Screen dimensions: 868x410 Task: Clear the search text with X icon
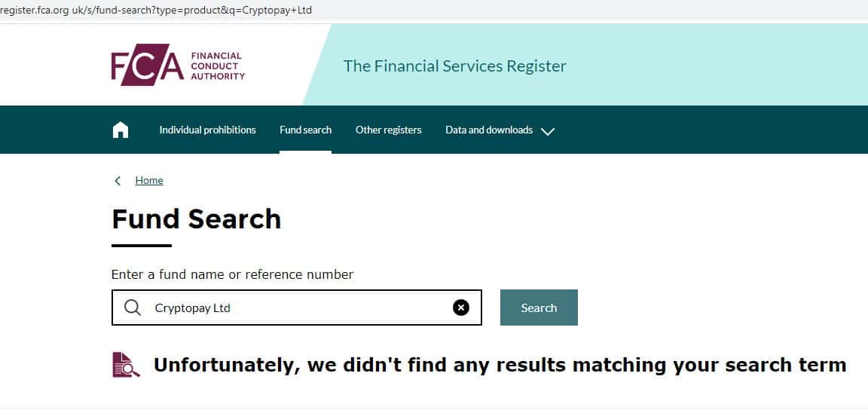(461, 307)
